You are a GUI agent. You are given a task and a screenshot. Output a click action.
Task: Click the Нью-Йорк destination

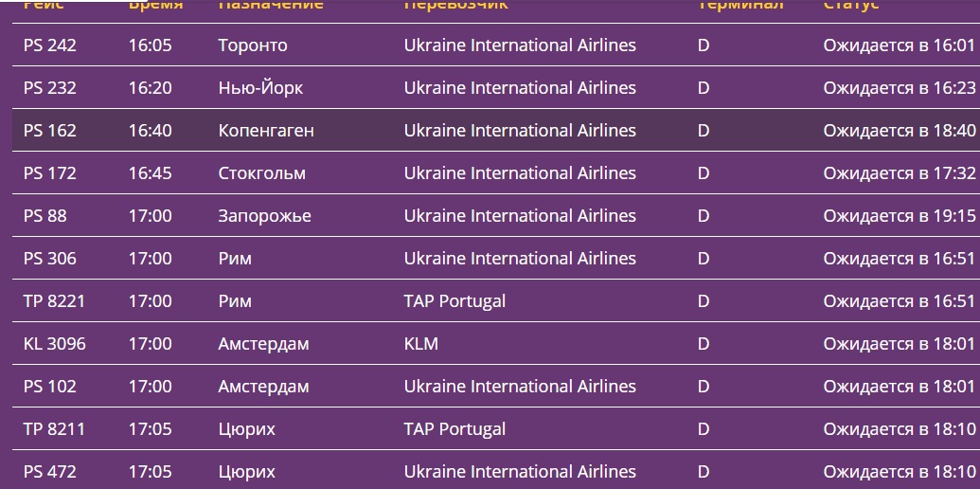[x=260, y=88]
